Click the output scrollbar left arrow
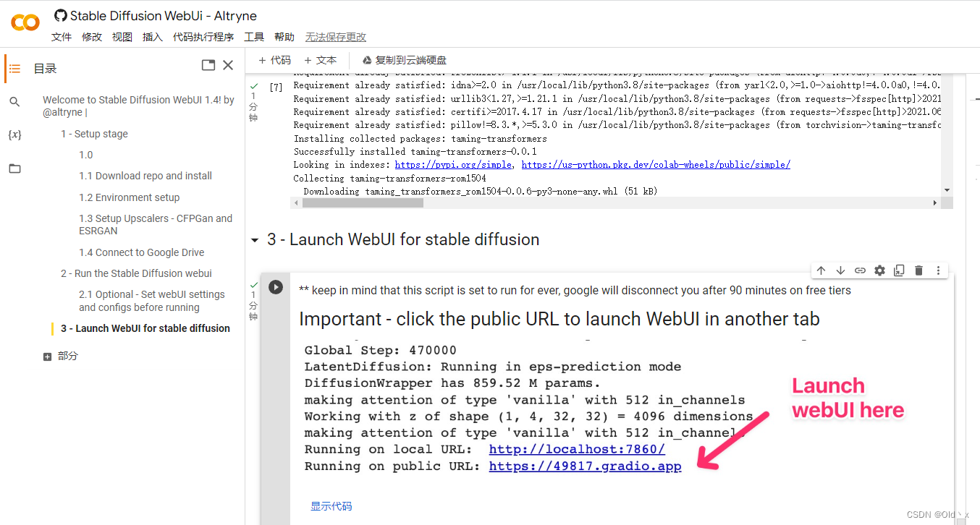 [x=296, y=203]
